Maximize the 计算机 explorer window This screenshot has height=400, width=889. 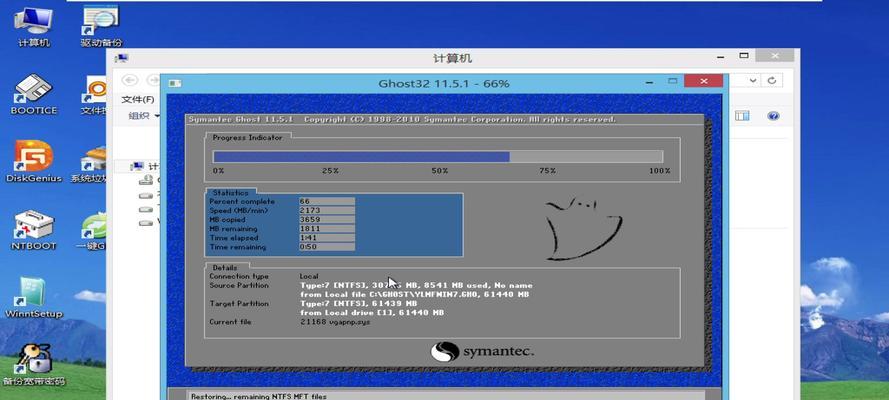click(744, 56)
